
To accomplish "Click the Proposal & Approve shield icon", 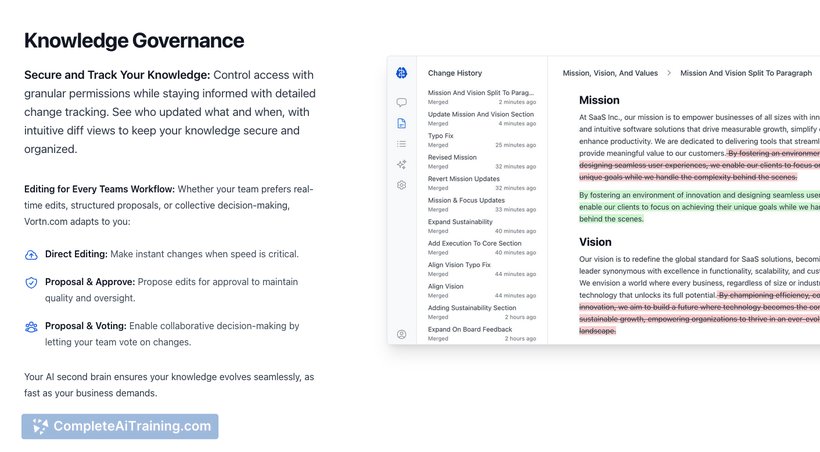I will click(x=31, y=282).
